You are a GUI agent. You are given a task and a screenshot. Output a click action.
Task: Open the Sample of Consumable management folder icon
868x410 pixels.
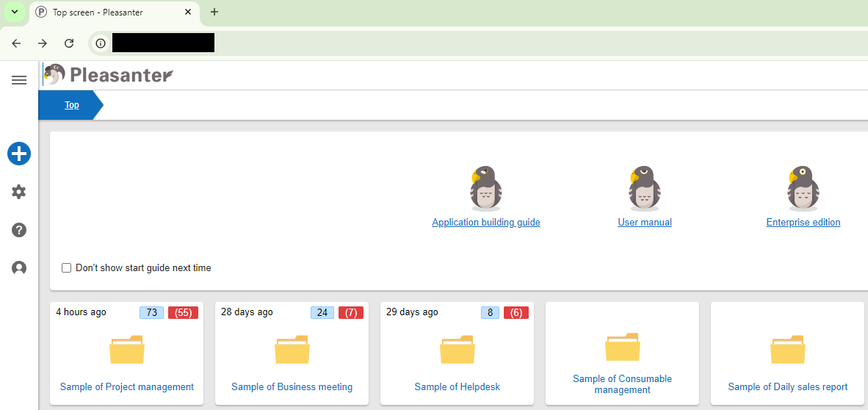tap(622, 347)
